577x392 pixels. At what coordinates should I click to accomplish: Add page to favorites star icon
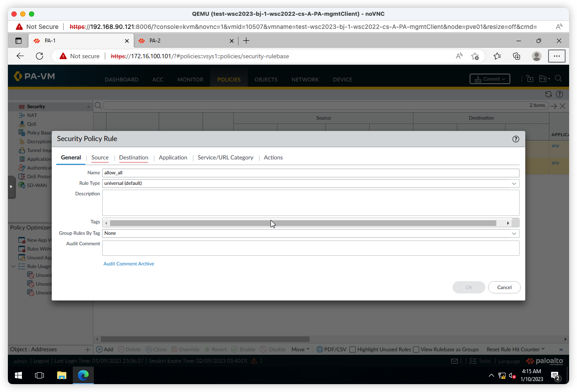[x=475, y=56]
